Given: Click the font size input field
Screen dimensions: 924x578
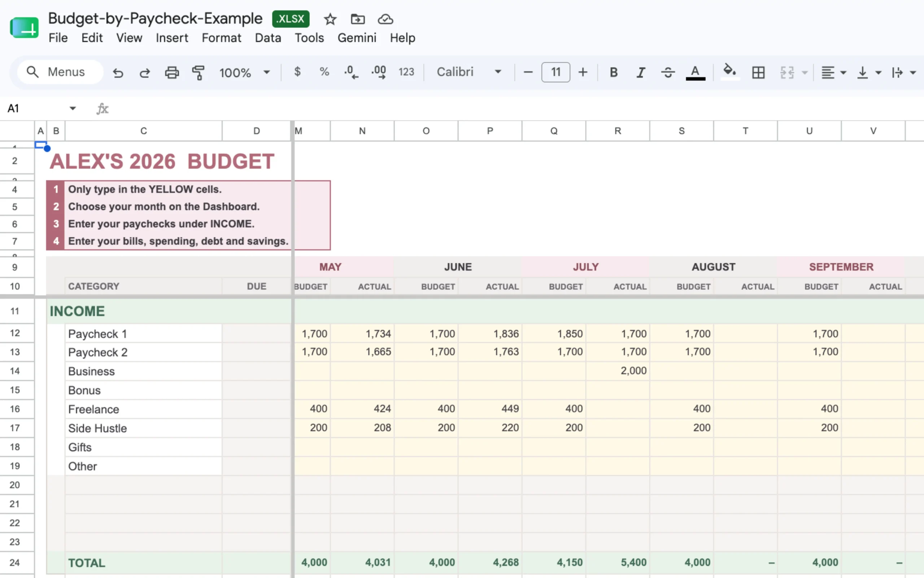Looking at the screenshot, I should [555, 72].
